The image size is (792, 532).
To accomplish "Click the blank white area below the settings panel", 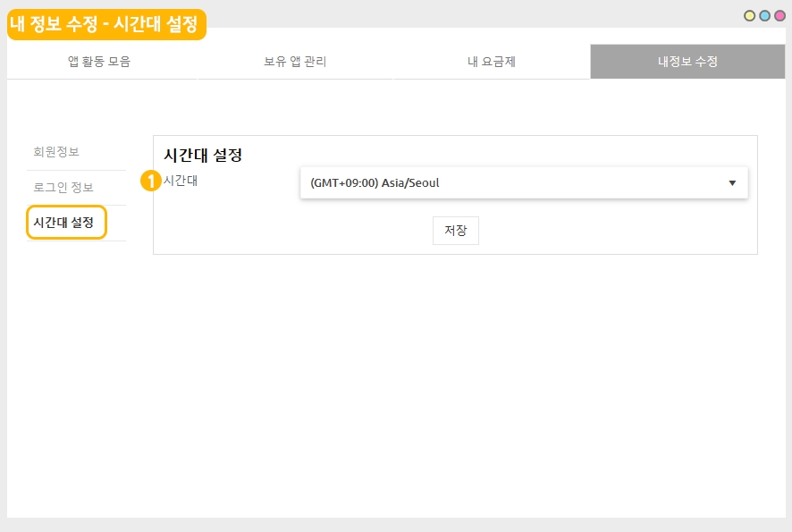I will point(447,384).
